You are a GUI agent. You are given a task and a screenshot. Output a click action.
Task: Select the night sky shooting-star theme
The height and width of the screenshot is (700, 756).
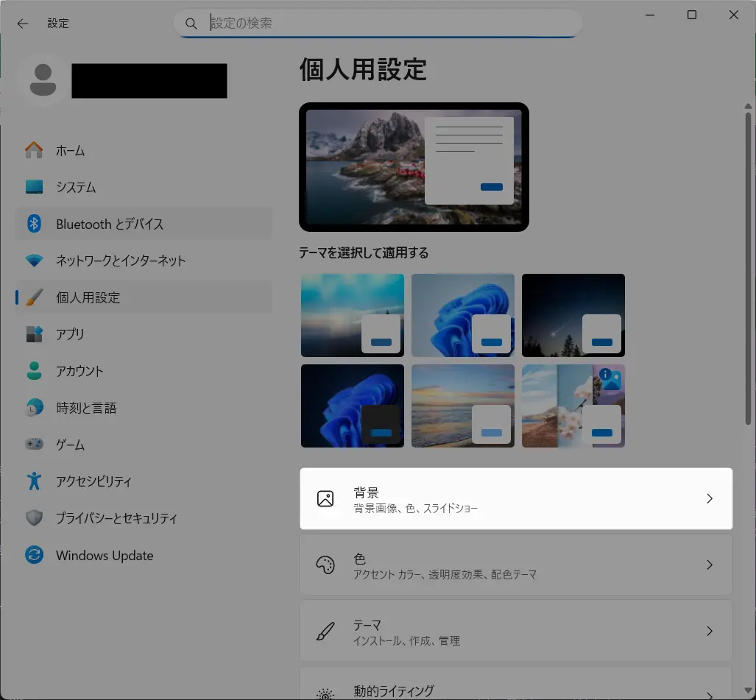(573, 315)
